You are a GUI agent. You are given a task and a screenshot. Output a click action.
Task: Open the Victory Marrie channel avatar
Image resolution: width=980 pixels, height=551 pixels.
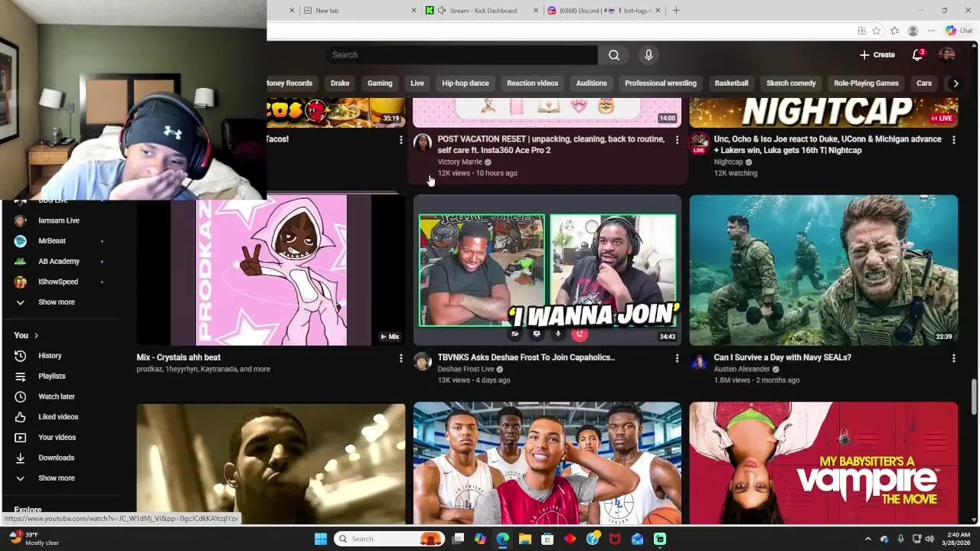pyautogui.click(x=423, y=143)
